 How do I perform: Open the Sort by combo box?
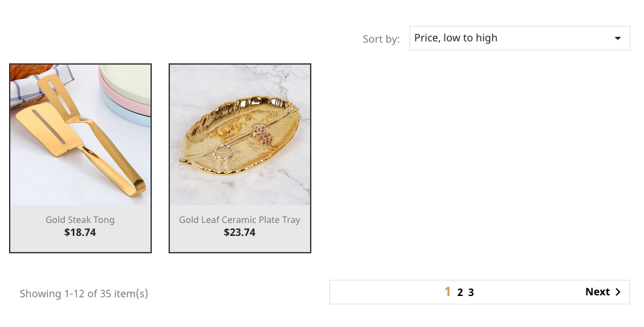point(519,38)
